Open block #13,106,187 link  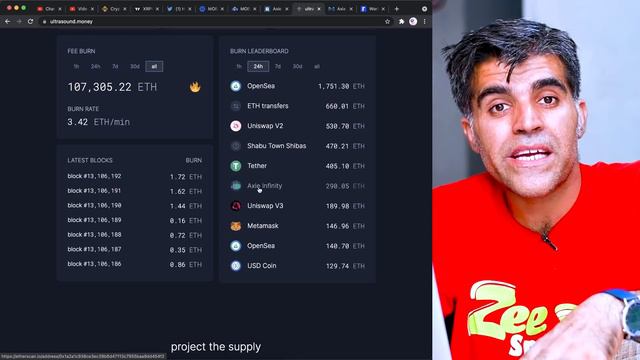coord(94,249)
